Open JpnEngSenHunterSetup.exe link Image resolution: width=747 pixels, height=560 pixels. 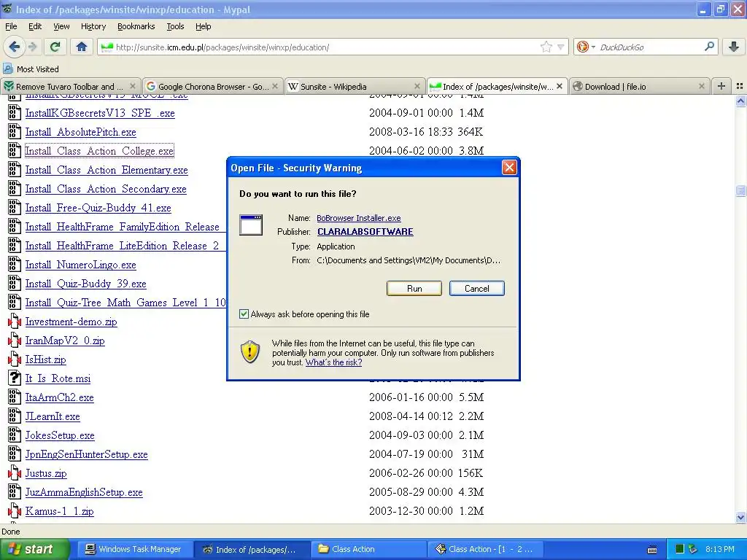(86, 454)
